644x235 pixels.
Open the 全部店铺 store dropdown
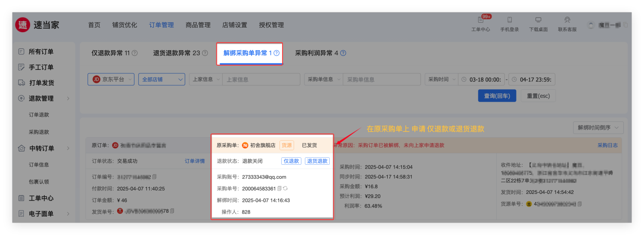pyautogui.click(x=161, y=79)
